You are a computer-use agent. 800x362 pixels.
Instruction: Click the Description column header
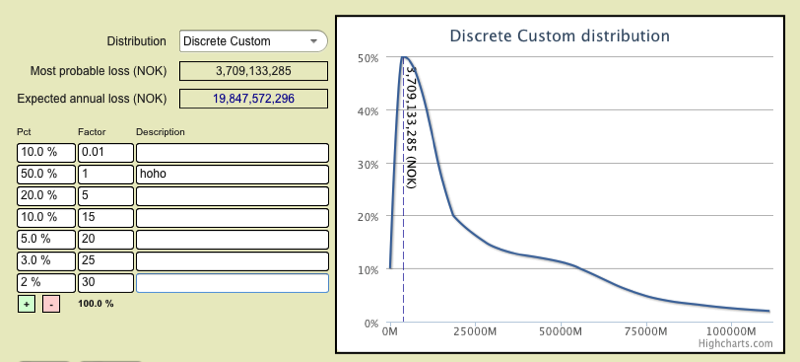(x=160, y=132)
